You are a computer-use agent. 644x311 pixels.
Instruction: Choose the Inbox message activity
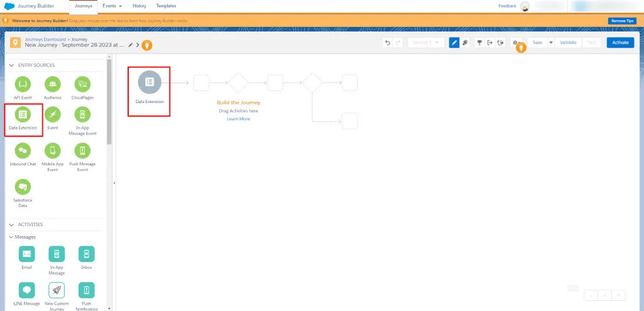pos(86,254)
